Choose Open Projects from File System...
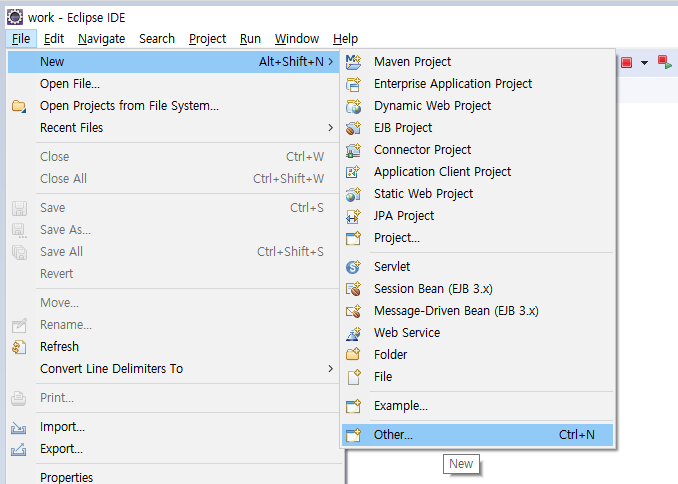Screen dimensions: 678x484 pos(173,106)
